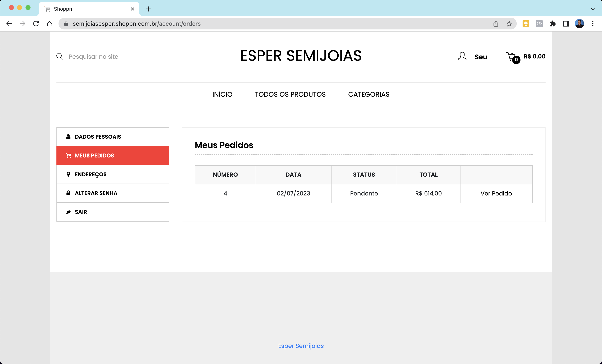Open the Chrome profile avatar
The width and height of the screenshot is (602, 364).
pyautogui.click(x=579, y=24)
